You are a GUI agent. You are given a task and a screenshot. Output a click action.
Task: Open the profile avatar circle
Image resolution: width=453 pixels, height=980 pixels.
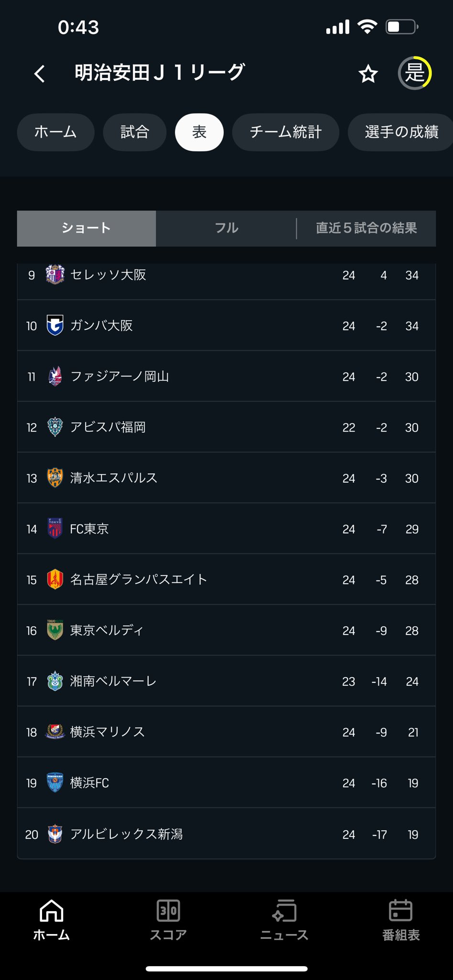tap(415, 73)
